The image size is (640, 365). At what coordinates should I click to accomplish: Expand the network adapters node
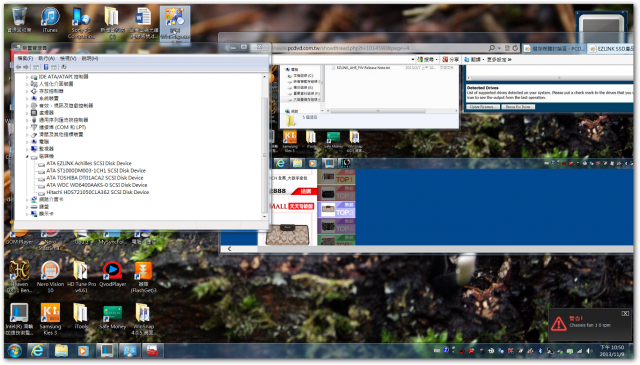pyautogui.click(x=27, y=200)
